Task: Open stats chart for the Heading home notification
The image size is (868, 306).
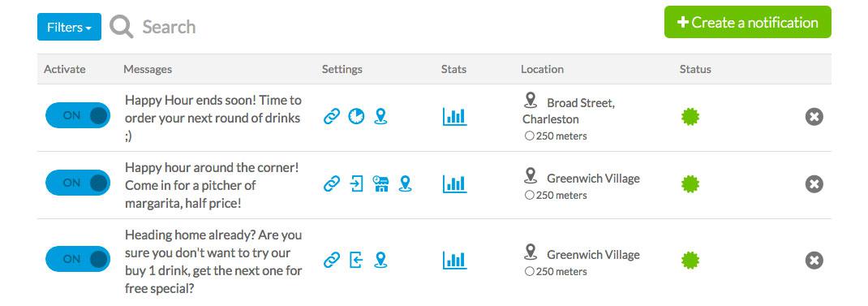Action: (454, 260)
